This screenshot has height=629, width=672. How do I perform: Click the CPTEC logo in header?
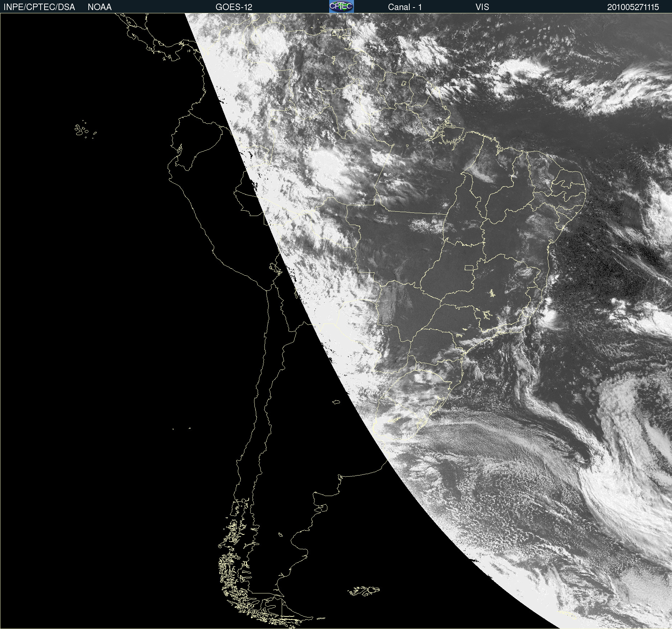341,6
